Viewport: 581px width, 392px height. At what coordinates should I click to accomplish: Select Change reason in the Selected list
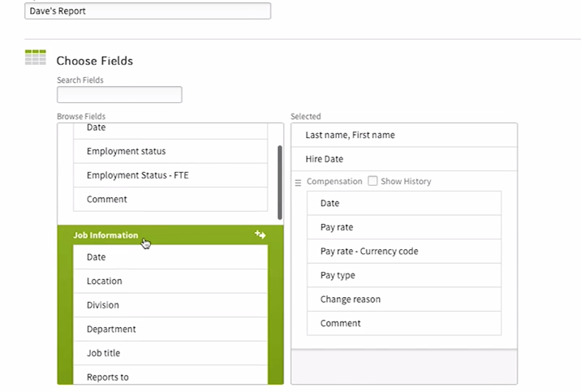(x=404, y=299)
